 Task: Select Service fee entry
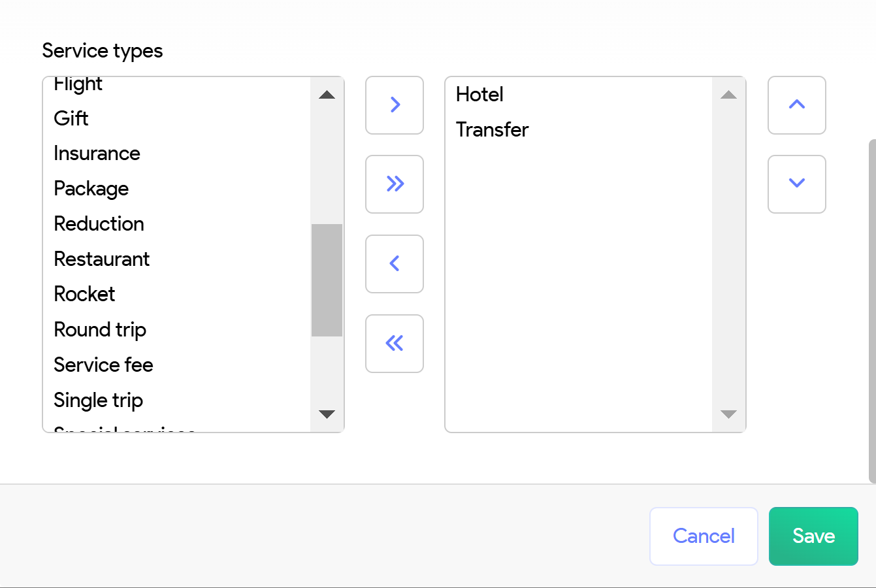(104, 365)
